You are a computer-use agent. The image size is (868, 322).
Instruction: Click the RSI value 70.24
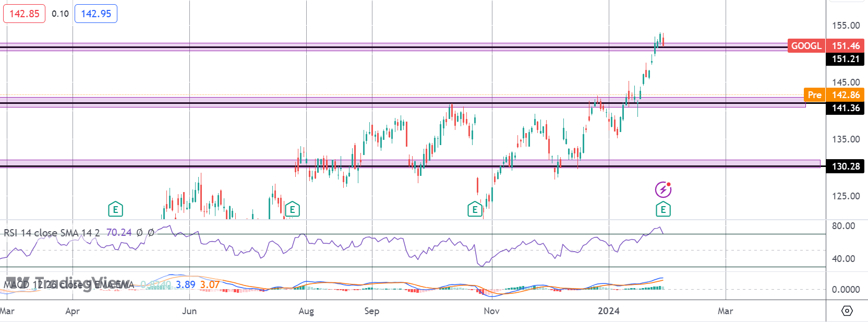point(119,233)
